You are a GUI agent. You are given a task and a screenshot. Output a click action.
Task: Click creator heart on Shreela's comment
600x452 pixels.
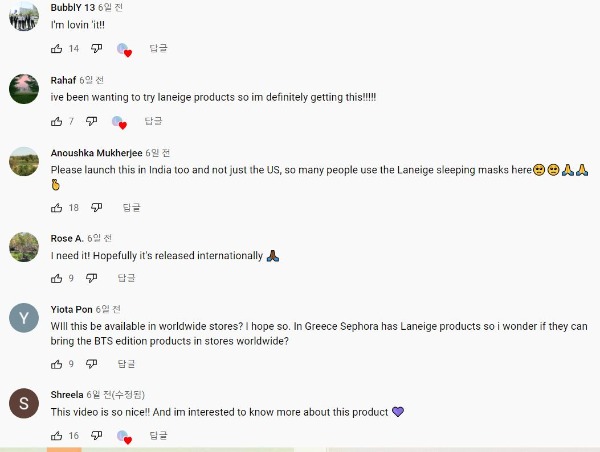pos(123,437)
